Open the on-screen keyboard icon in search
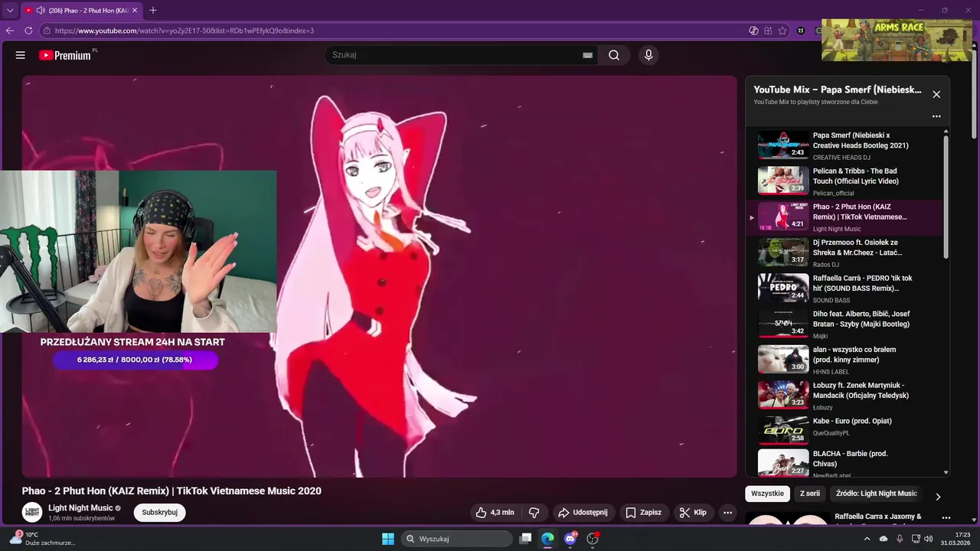This screenshot has width=980, height=551. tap(587, 55)
